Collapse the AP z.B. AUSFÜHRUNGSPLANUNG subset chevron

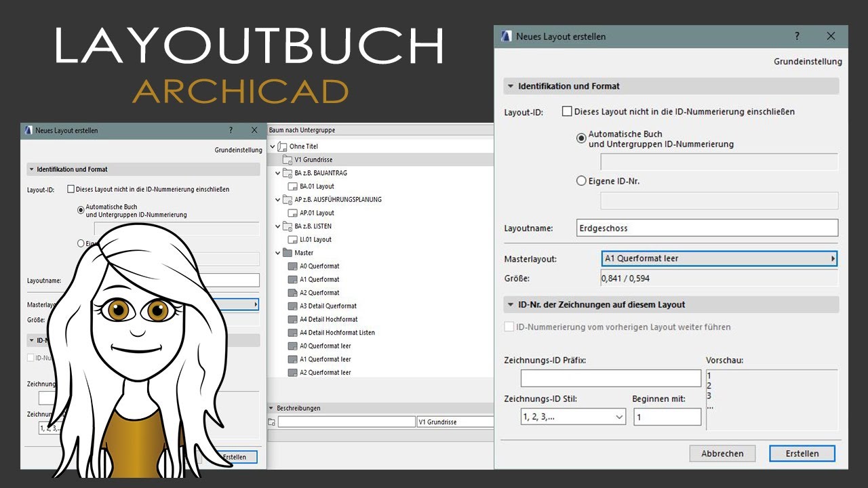(x=278, y=199)
